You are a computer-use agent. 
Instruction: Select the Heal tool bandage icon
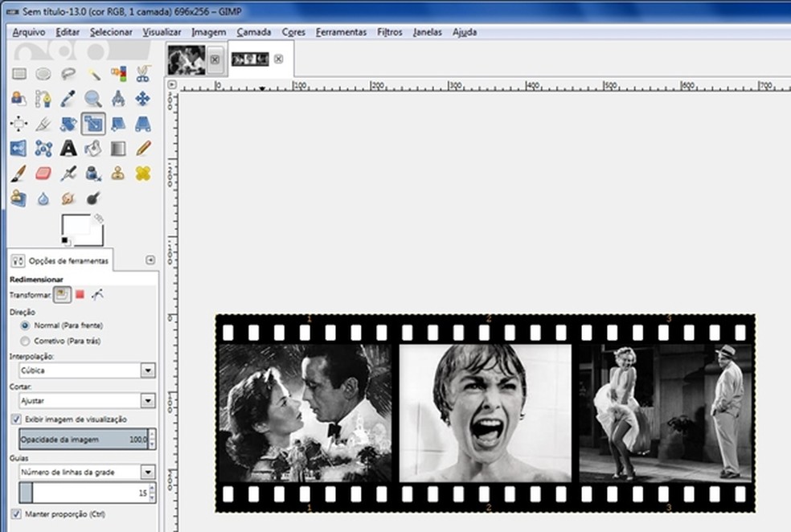(x=143, y=173)
